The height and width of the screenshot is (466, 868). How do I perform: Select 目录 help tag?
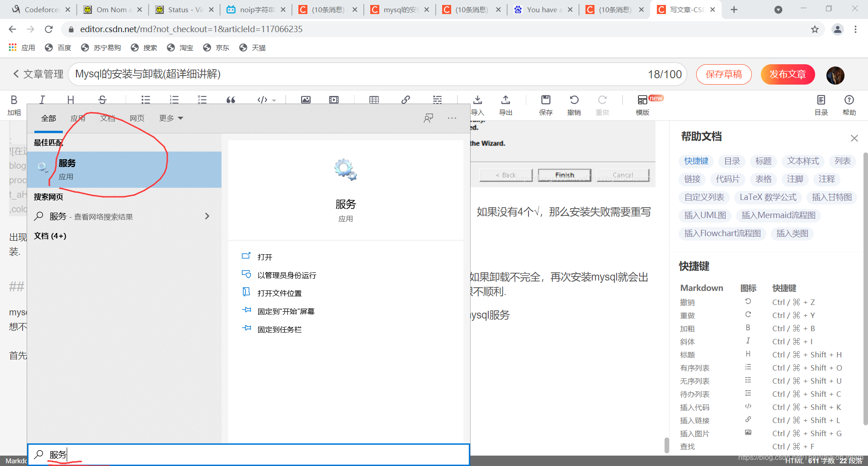pyautogui.click(x=732, y=161)
